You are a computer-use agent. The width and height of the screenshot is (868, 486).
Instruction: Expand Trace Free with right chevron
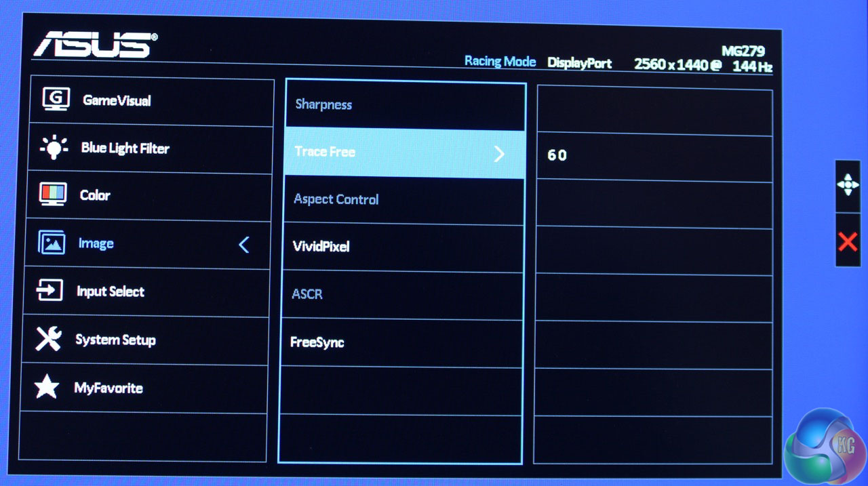point(499,154)
